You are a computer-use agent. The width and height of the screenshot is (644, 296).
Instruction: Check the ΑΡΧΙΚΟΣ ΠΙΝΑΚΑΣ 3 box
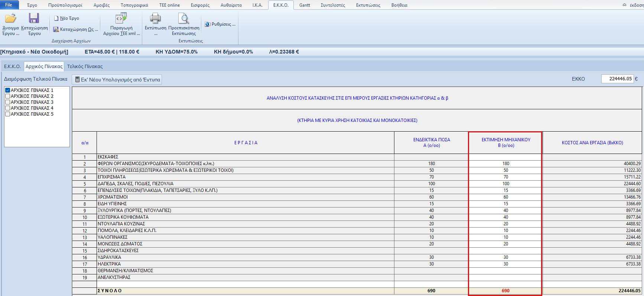[x=7, y=102]
